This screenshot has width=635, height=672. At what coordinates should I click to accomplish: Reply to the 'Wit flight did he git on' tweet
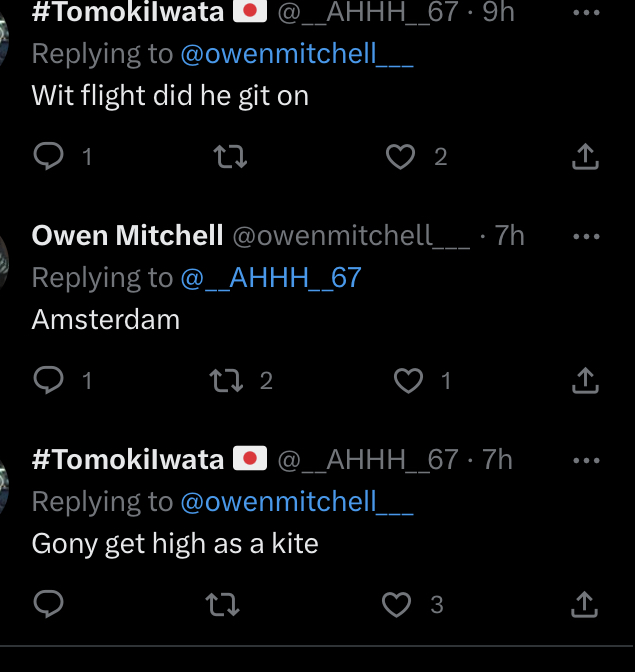pos(49,156)
